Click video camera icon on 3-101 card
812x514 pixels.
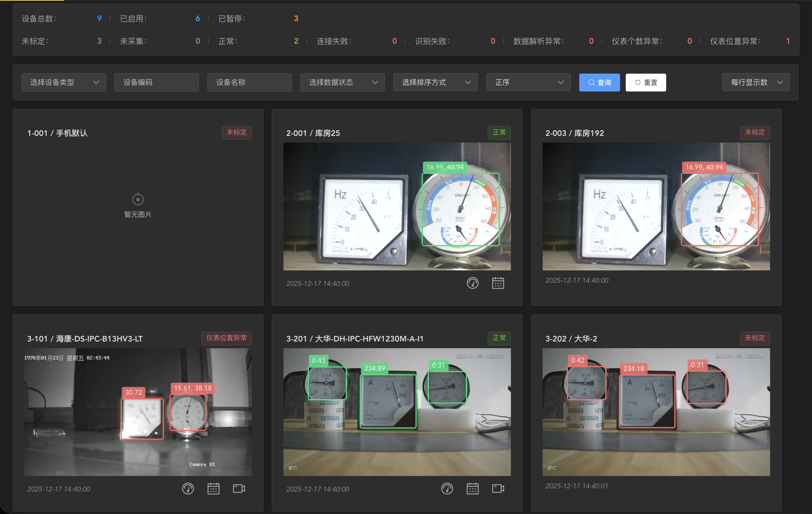point(239,489)
